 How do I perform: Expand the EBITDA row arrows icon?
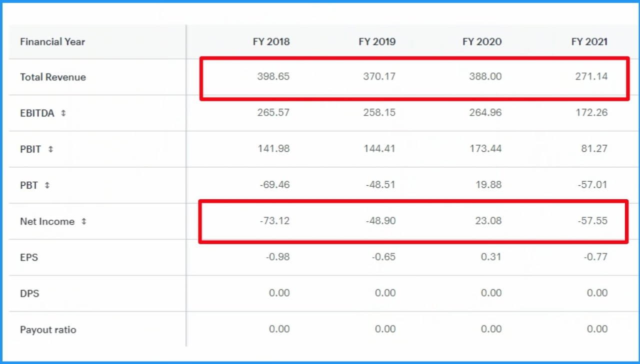tap(63, 113)
